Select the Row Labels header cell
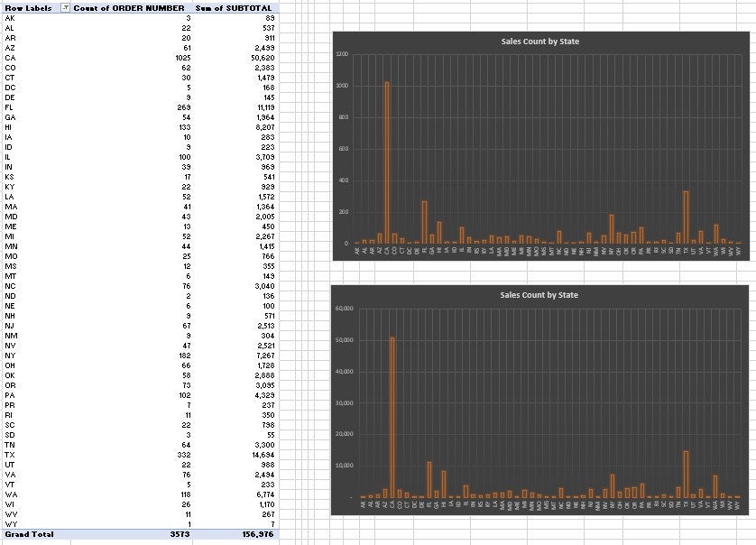756x545 pixels. point(29,8)
